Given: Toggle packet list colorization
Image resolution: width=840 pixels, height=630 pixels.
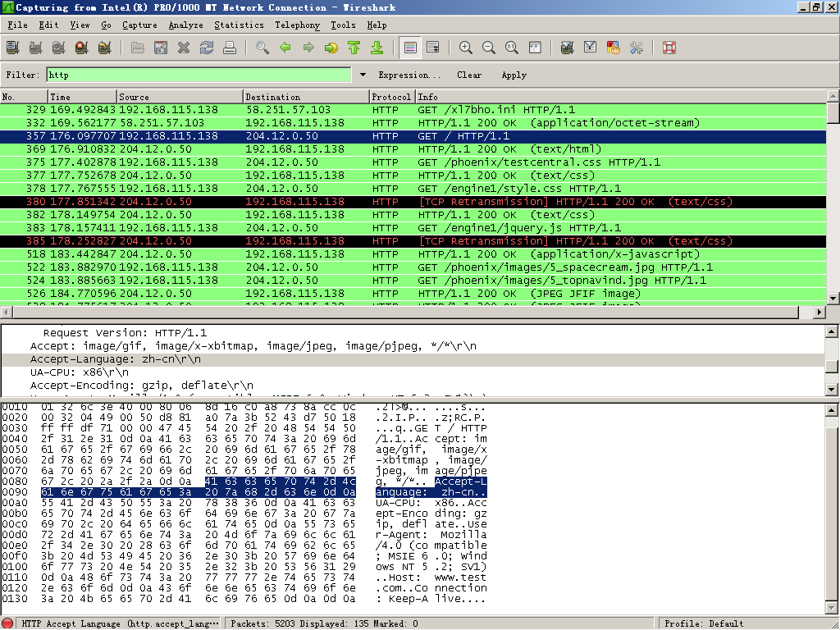Looking at the screenshot, I should pos(410,48).
